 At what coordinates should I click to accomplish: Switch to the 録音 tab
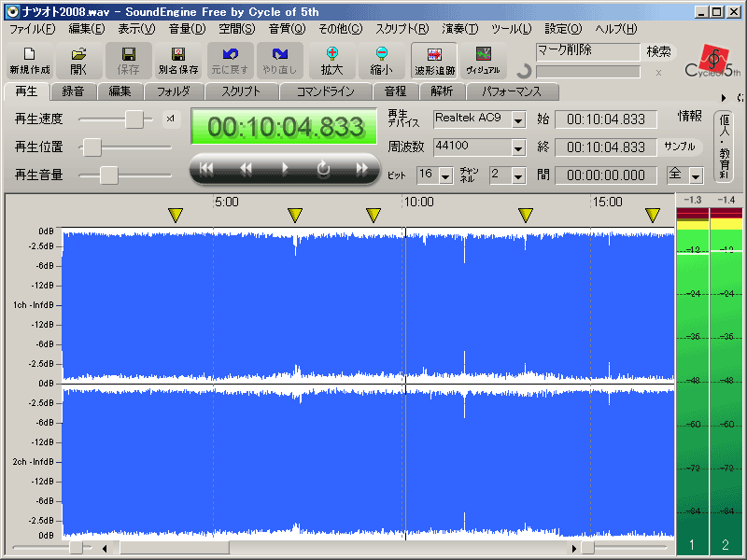click(x=73, y=91)
